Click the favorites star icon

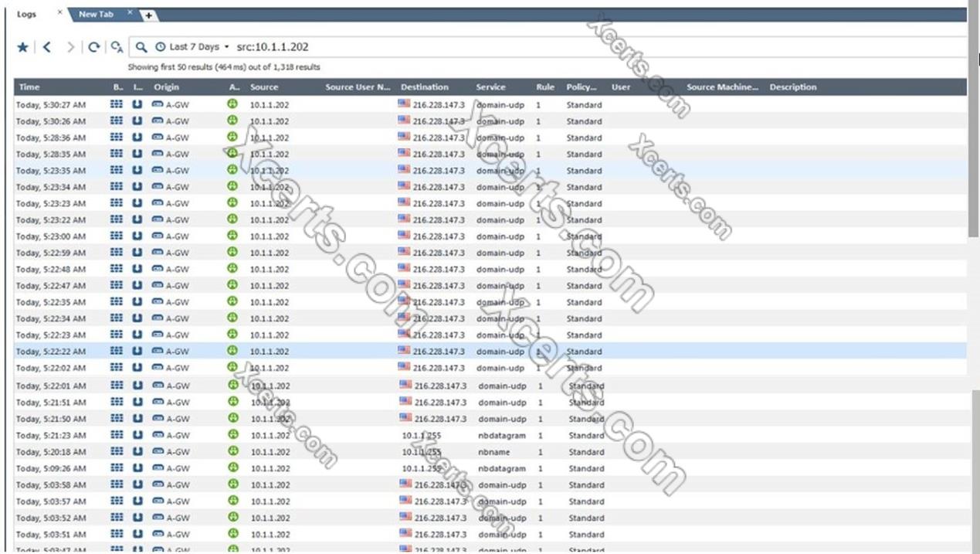[22, 47]
